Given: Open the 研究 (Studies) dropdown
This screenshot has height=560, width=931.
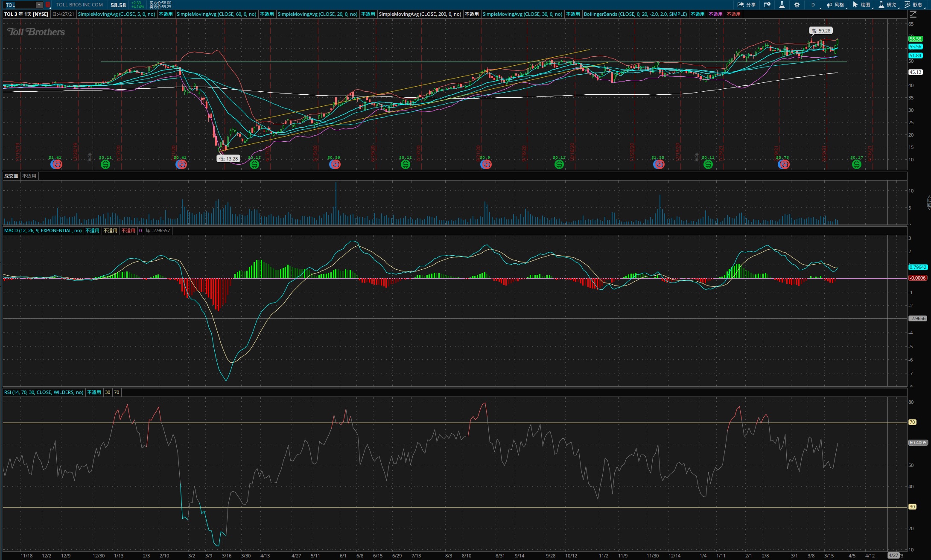Looking at the screenshot, I should pos(887,5).
